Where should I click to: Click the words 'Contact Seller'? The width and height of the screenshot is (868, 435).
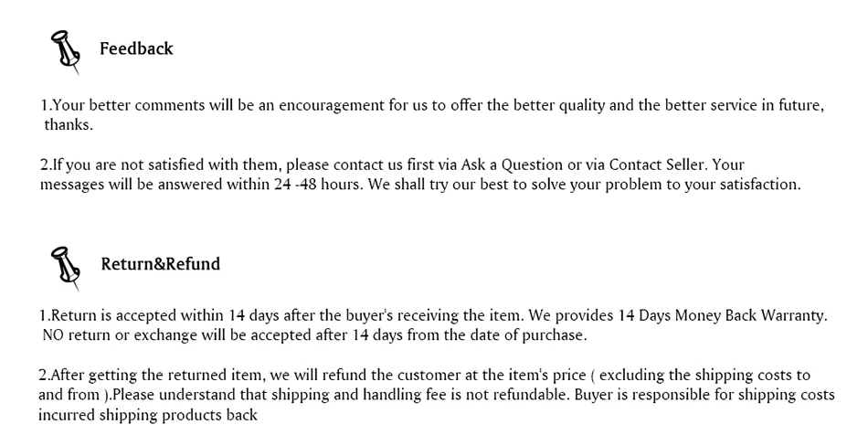(657, 164)
